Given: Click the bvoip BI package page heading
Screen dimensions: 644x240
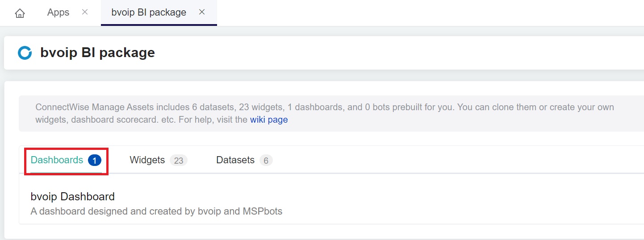Looking at the screenshot, I should click(97, 53).
